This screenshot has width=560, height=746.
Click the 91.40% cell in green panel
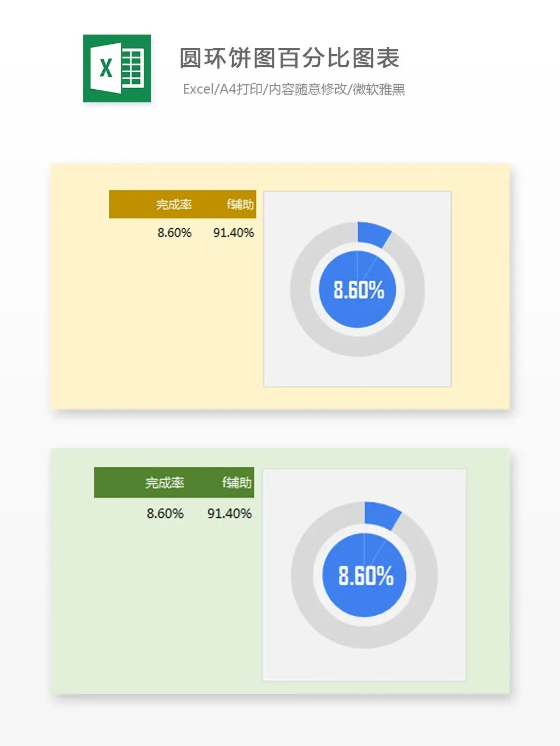click(229, 513)
